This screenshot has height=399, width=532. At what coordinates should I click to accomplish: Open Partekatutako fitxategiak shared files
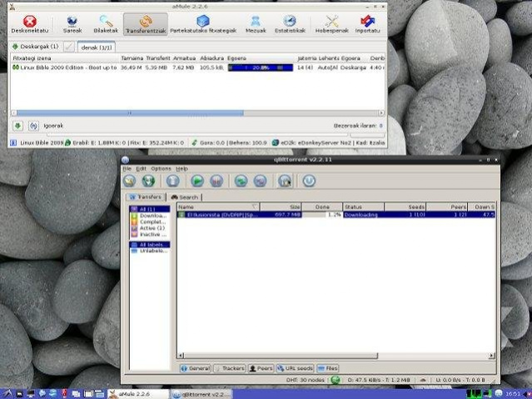pos(203,24)
